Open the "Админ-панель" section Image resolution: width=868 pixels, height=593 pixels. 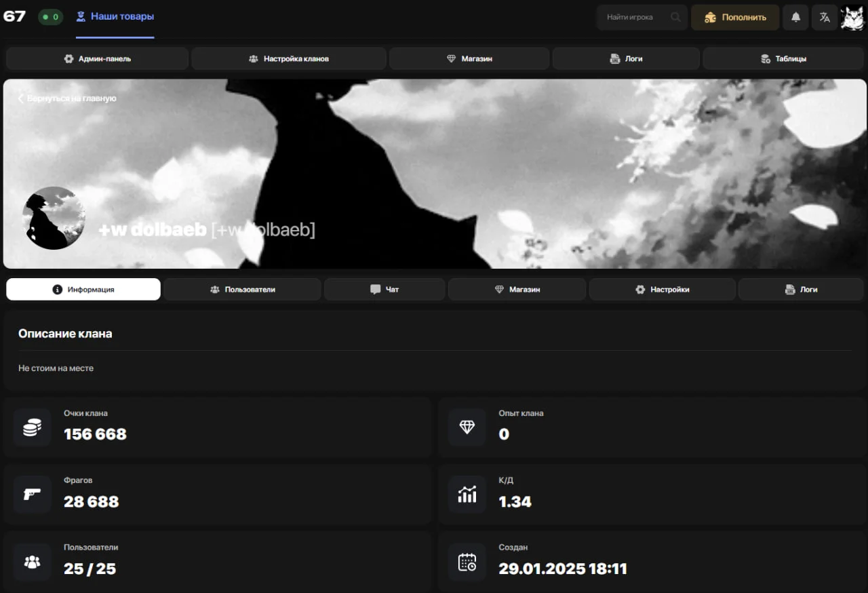(98, 59)
